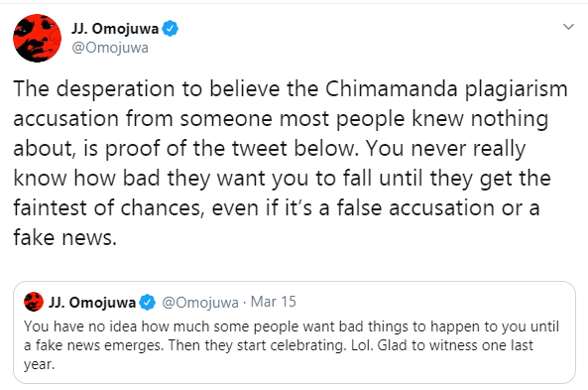Click the last quoted-tweet line reading 'year.'

pyautogui.click(x=40, y=364)
